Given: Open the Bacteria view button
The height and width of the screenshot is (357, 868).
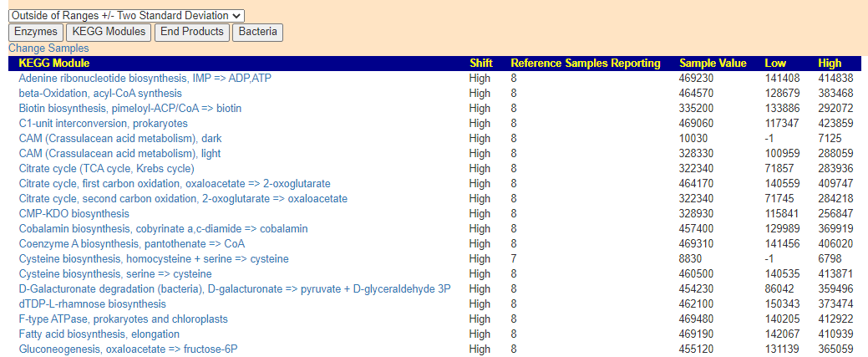Looking at the screenshot, I should click(257, 32).
